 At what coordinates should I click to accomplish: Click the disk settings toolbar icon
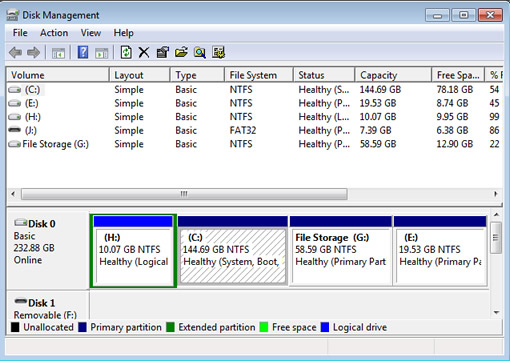click(218, 52)
